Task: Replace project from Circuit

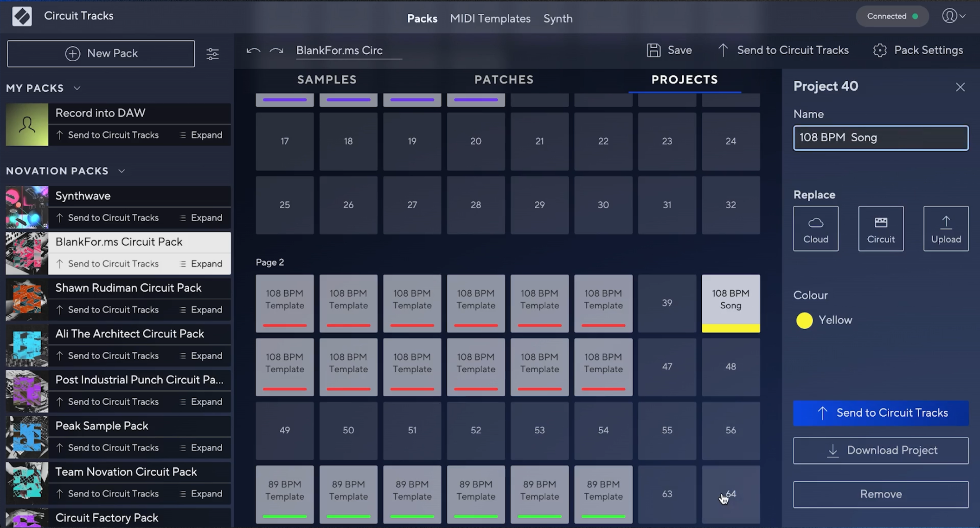Action: coord(881,229)
